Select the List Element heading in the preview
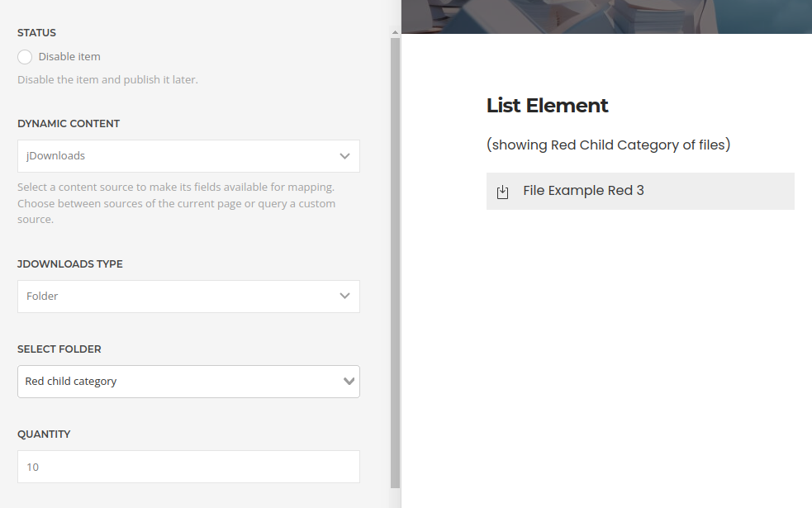812x508 pixels. (x=547, y=106)
